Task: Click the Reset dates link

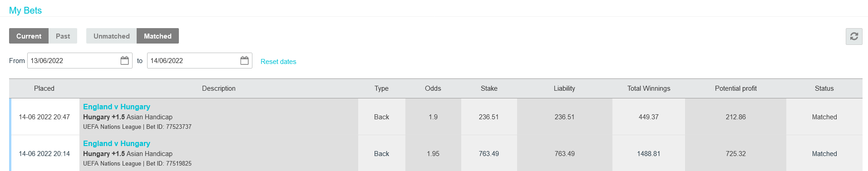Action: tap(278, 62)
